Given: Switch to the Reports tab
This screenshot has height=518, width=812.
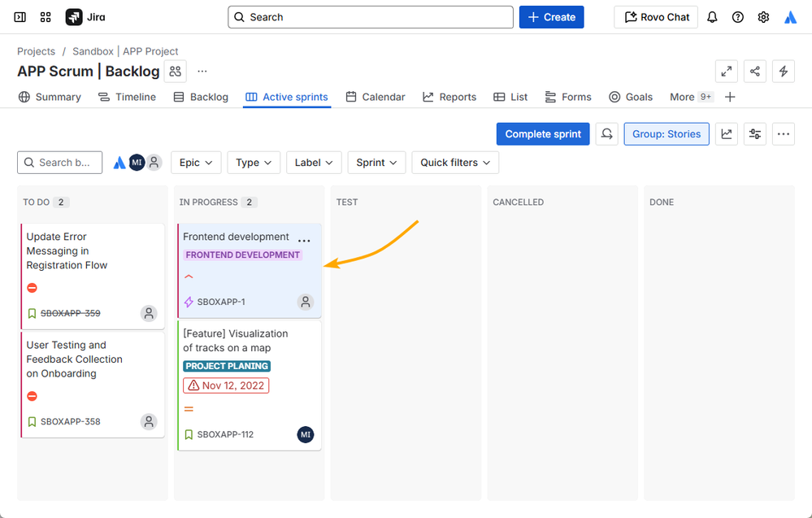Looking at the screenshot, I should (449, 97).
